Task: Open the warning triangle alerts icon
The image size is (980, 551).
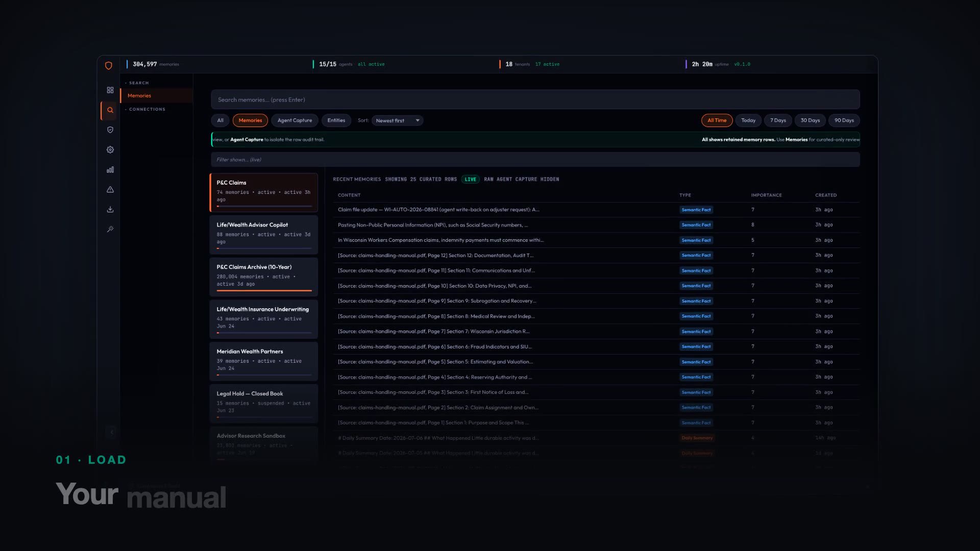Action: coord(110,190)
